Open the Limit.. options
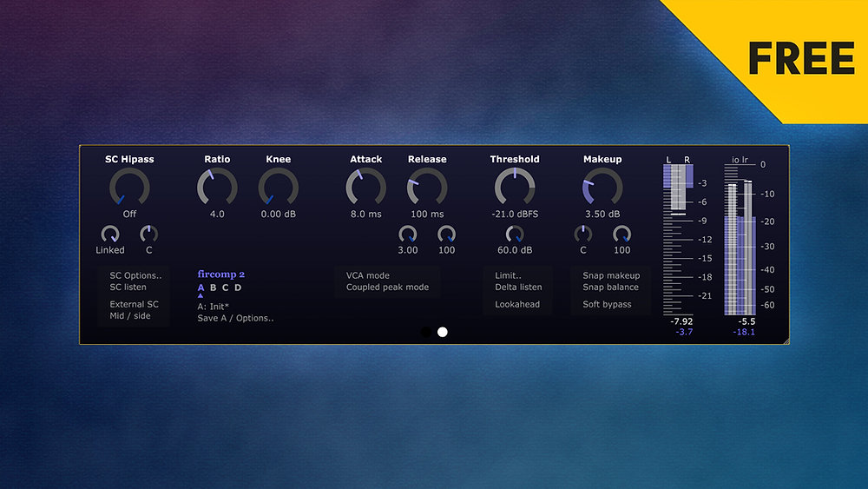 508,275
